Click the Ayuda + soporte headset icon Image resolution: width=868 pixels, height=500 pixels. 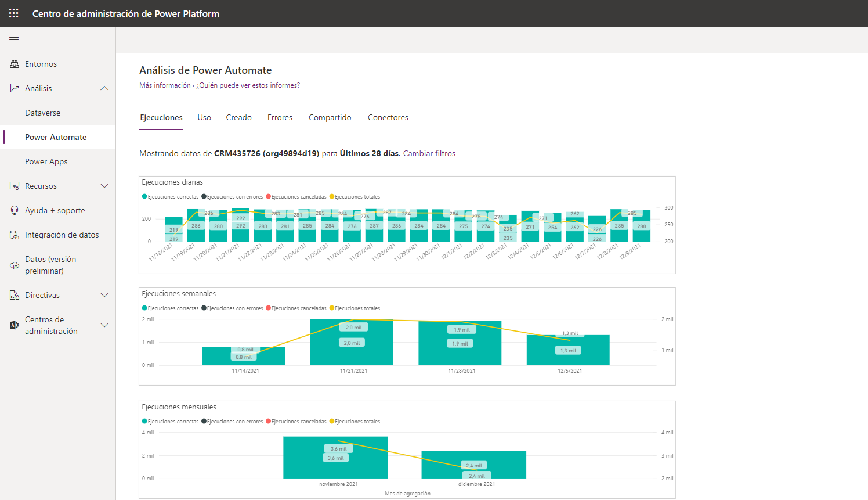(x=15, y=210)
